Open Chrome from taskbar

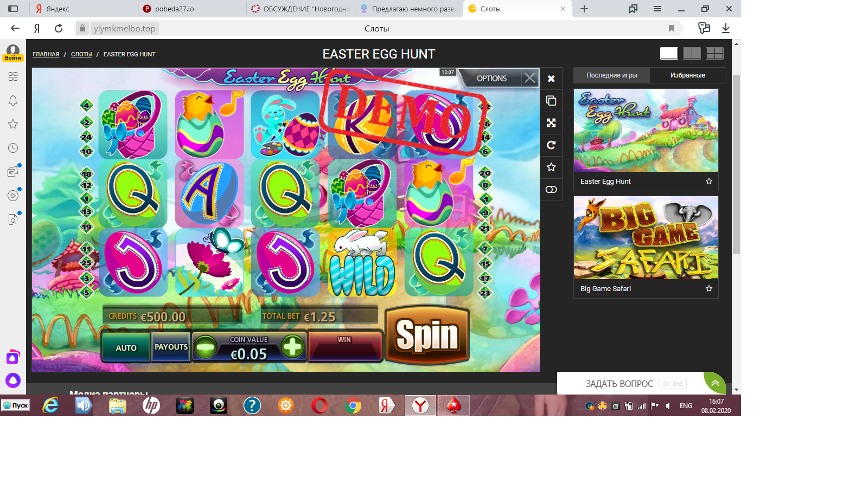click(353, 405)
